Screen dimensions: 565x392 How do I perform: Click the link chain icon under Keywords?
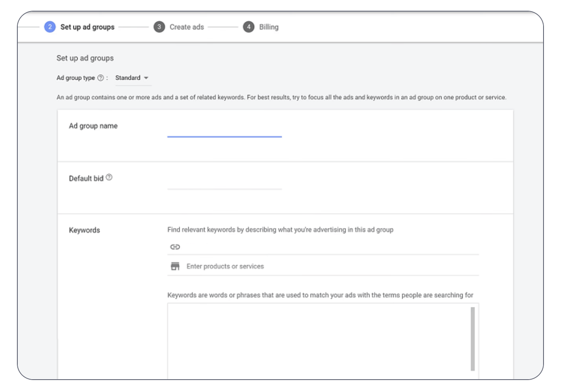click(x=175, y=247)
